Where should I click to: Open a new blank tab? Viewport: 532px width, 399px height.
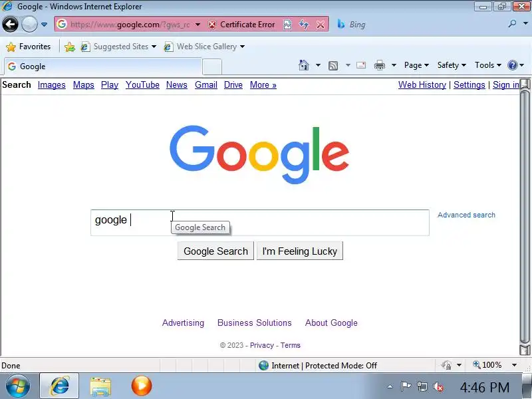212,66
